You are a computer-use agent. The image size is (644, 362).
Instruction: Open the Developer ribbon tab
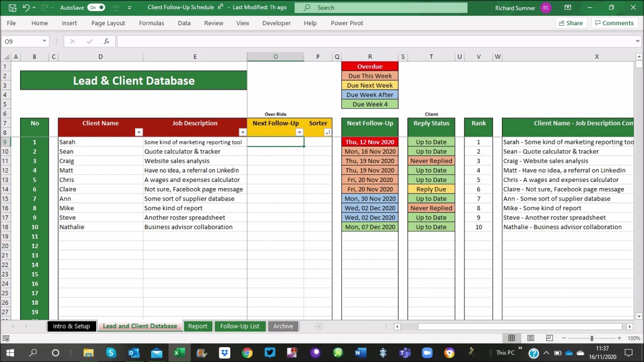point(276,23)
